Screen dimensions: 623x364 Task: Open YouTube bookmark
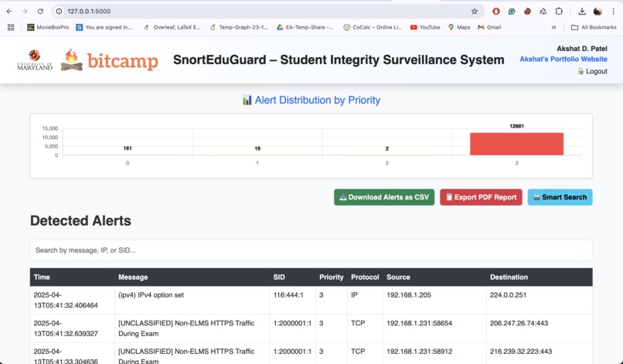[425, 27]
